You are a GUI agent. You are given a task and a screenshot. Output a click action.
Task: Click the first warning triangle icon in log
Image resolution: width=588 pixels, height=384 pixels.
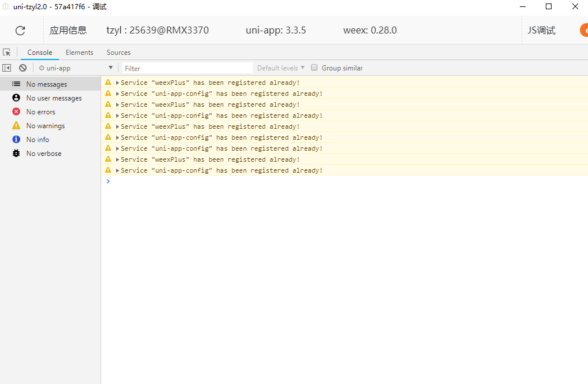point(108,83)
